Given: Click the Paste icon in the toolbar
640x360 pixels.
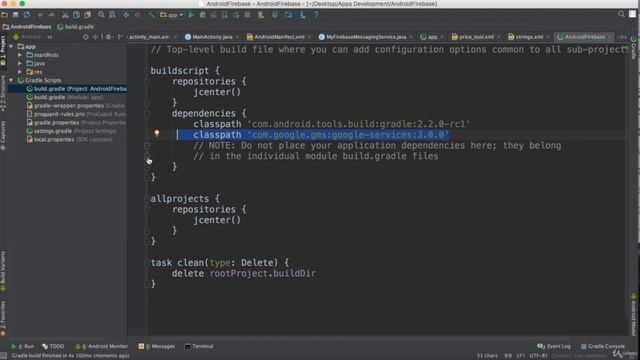Looking at the screenshot, I should pyautogui.click(x=88, y=15).
